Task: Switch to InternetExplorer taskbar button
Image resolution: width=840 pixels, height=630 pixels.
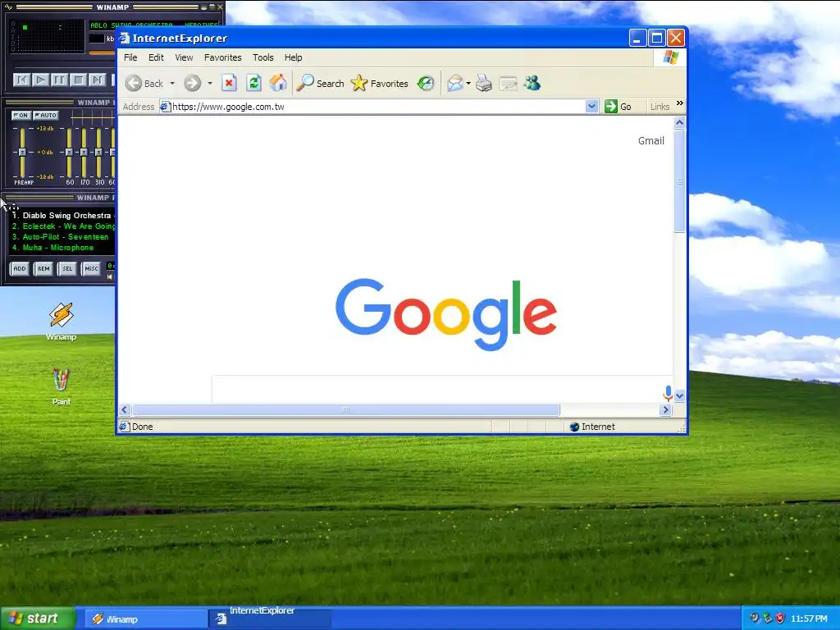Action: [269, 619]
